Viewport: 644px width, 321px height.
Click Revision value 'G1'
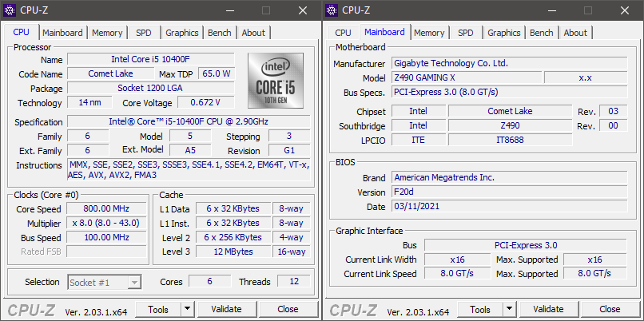[x=289, y=150]
